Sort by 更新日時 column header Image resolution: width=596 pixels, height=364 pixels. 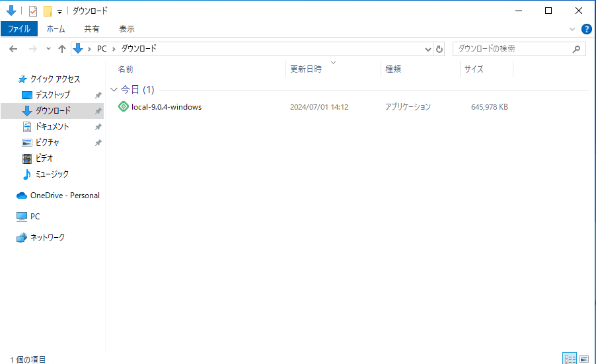coord(306,69)
